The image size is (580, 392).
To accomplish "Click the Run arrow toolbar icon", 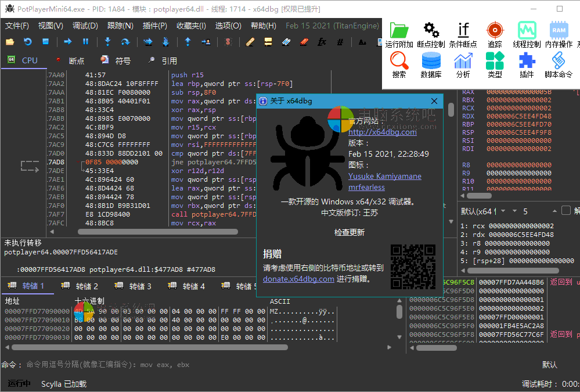I will [x=68, y=42].
